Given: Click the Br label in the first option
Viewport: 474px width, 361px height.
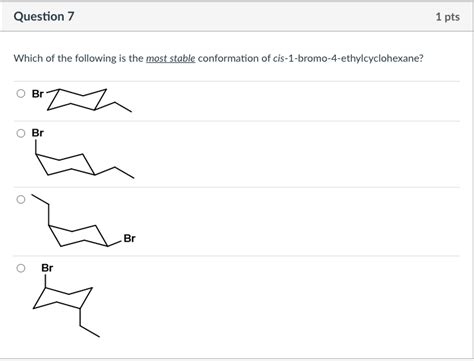Looking at the screenshot, I should point(38,94).
